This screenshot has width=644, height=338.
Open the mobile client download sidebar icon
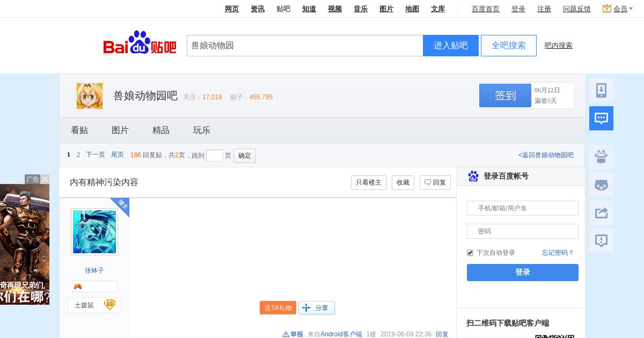click(601, 91)
